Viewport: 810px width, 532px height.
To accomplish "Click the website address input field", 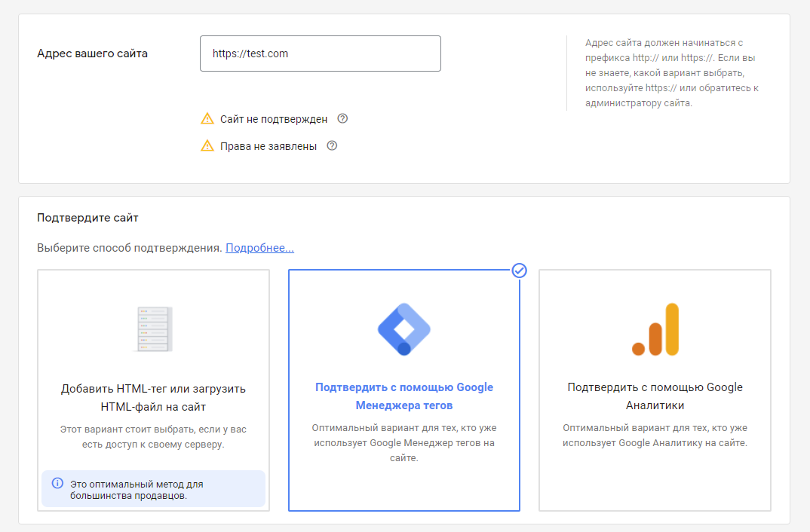I will coord(320,54).
